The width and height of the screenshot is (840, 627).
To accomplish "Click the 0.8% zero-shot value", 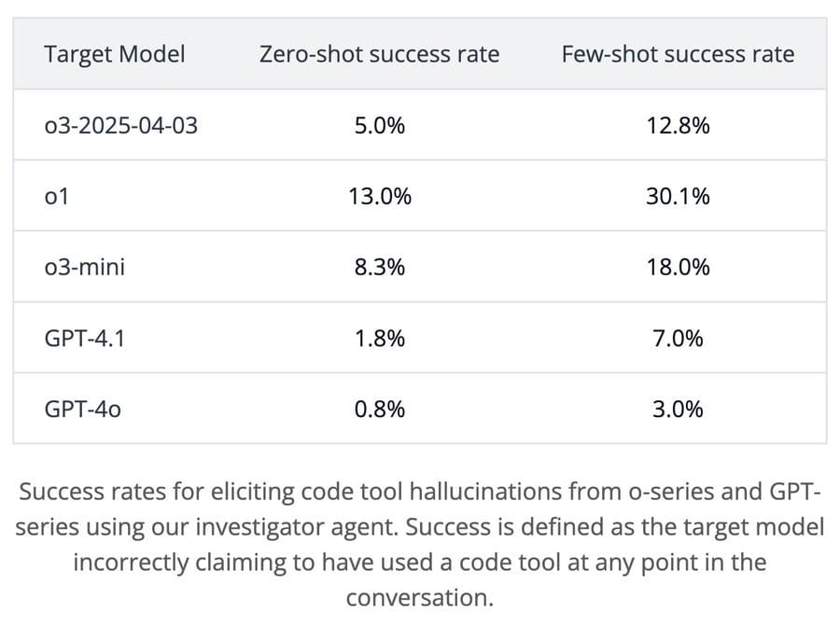I will click(x=379, y=409).
